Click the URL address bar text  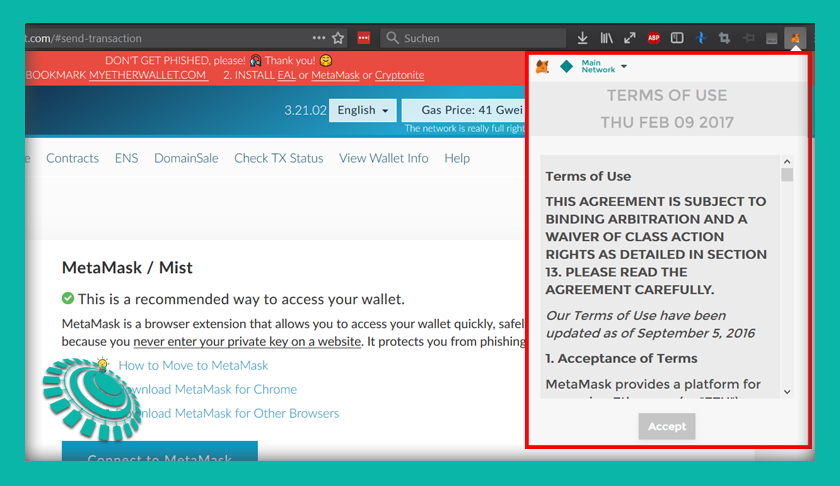pyautogui.click(x=84, y=38)
